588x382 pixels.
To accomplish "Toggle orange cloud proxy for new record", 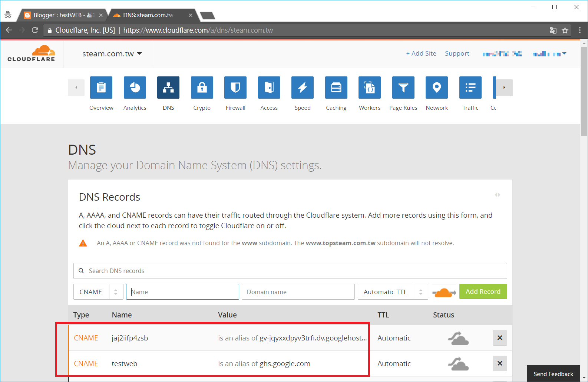I will click(444, 292).
